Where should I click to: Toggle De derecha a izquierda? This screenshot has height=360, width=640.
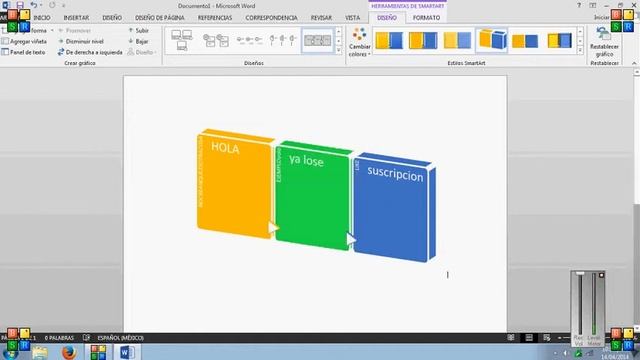tap(90, 52)
